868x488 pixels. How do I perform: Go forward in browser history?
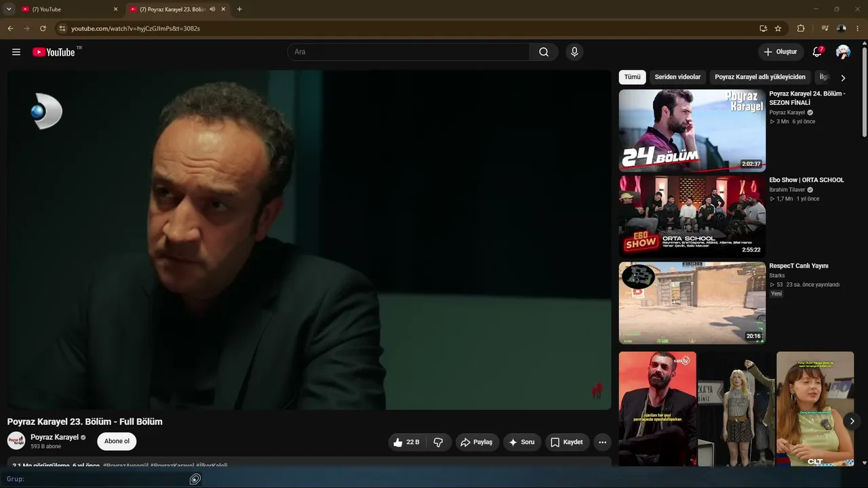click(x=26, y=28)
